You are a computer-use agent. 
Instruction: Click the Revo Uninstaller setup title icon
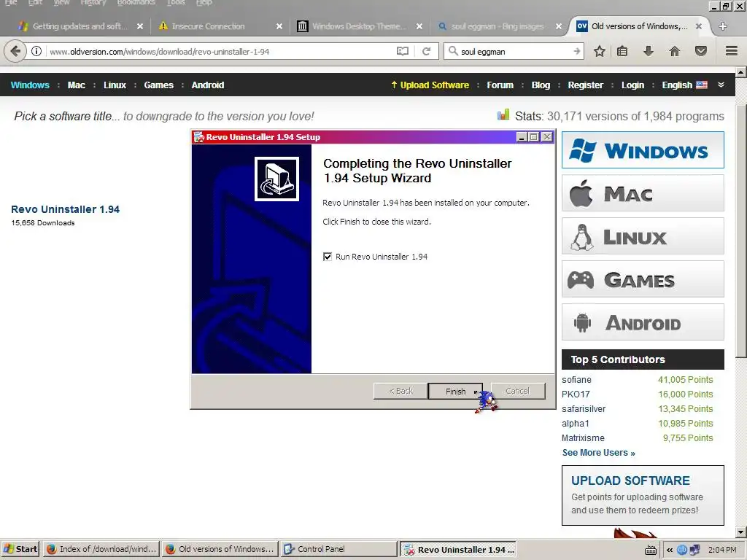pyautogui.click(x=198, y=137)
